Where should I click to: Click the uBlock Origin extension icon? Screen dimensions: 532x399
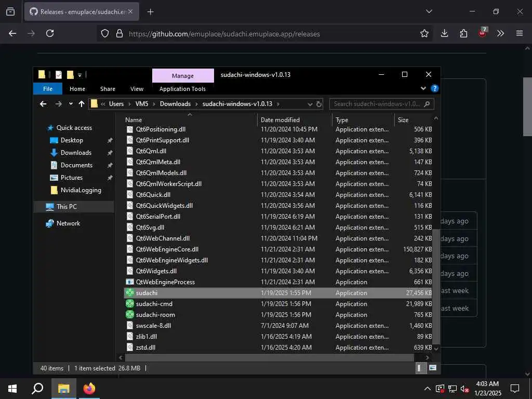coord(483,33)
